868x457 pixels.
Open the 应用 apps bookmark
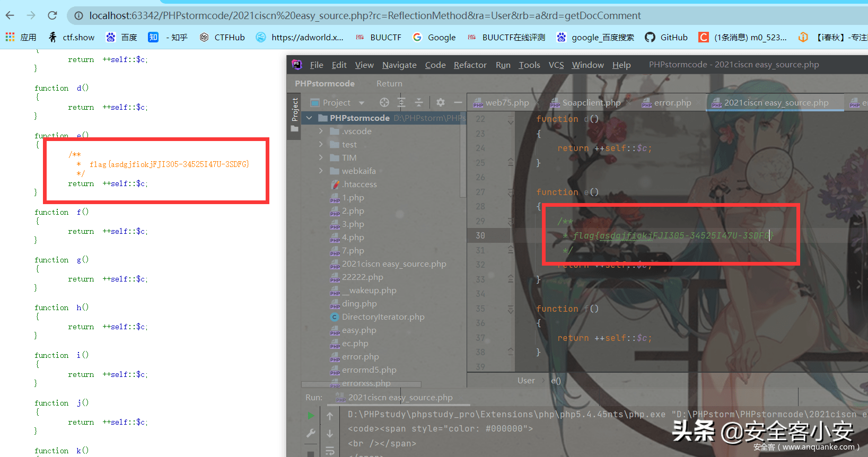[x=21, y=37]
